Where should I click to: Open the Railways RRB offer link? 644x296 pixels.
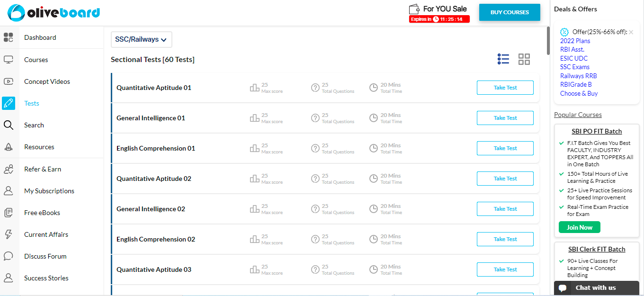point(579,76)
